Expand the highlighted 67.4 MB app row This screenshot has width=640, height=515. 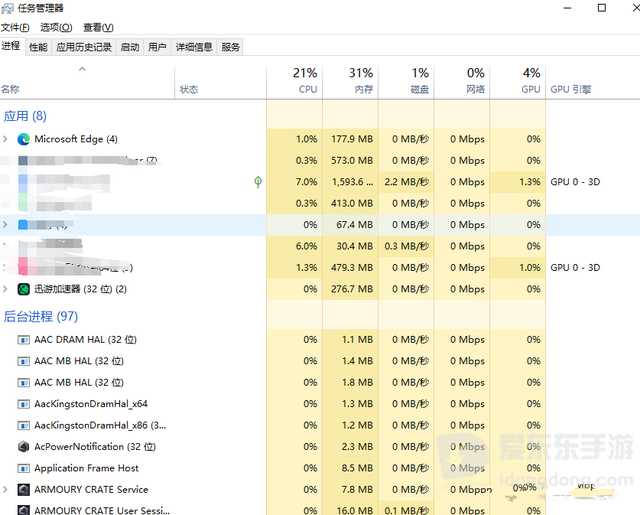click(x=5, y=225)
